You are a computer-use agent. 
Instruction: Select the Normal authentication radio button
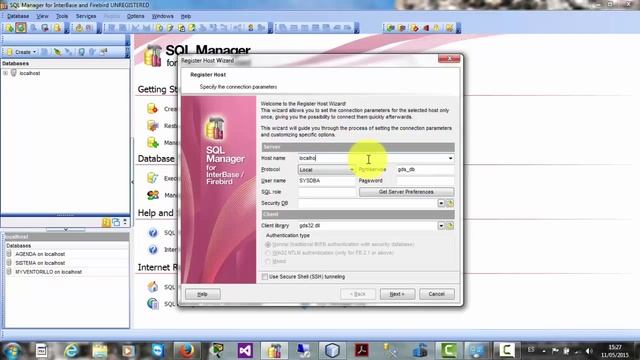pos(268,244)
